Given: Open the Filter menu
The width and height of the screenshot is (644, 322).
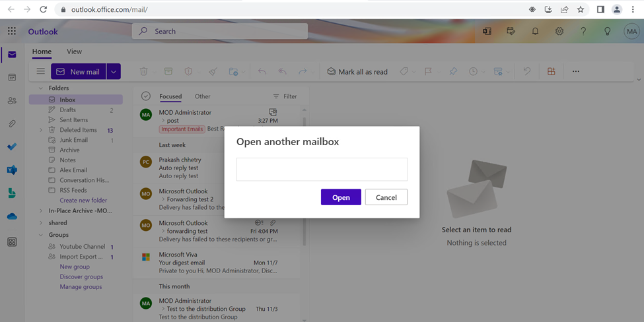Looking at the screenshot, I should (x=285, y=96).
